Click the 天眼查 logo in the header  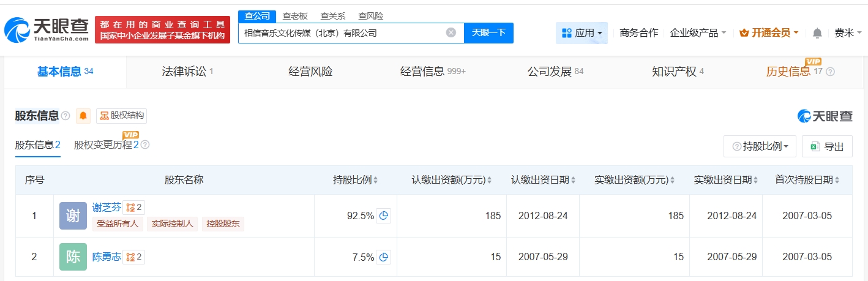tap(47, 29)
